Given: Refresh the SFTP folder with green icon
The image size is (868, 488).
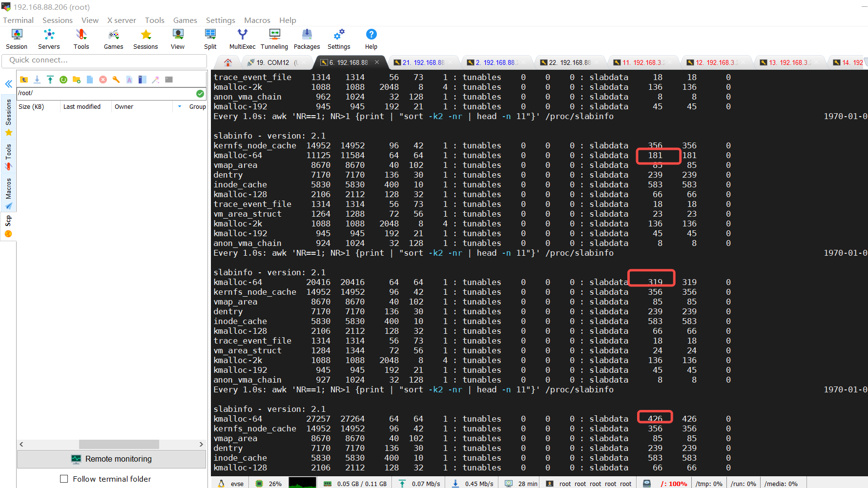Looking at the screenshot, I should coord(63,80).
